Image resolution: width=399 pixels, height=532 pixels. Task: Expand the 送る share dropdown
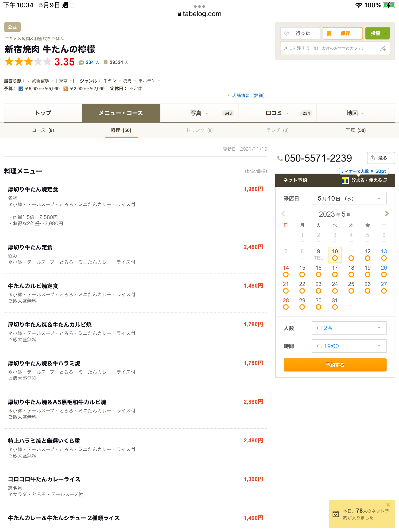(x=391, y=158)
